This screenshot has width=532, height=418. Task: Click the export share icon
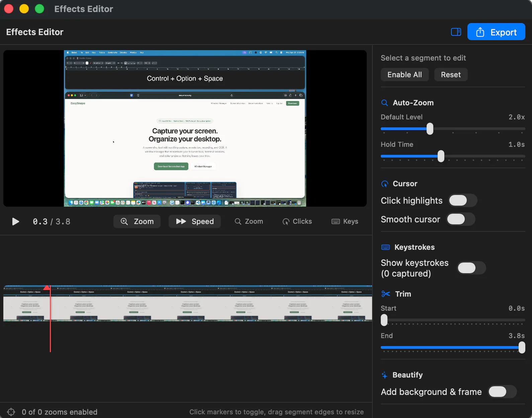(x=480, y=32)
